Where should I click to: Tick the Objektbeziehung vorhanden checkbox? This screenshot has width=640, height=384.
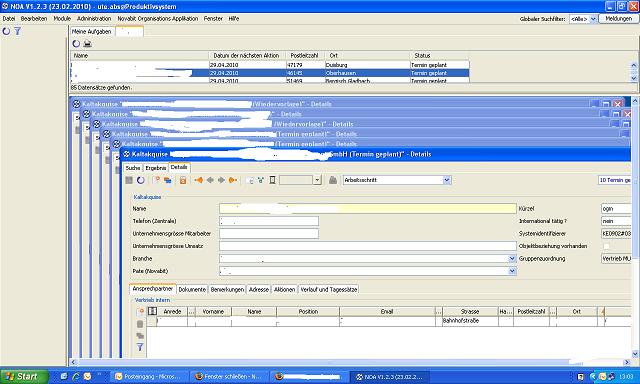click(x=606, y=246)
